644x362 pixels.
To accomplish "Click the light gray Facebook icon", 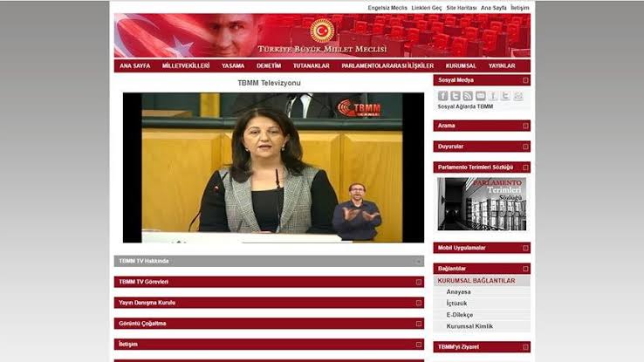I will point(493,96).
